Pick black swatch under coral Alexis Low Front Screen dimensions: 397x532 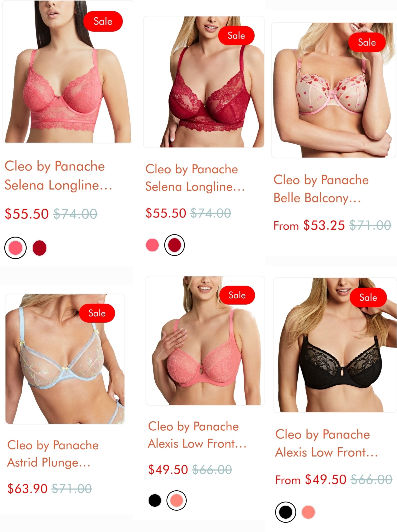(x=155, y=500)
